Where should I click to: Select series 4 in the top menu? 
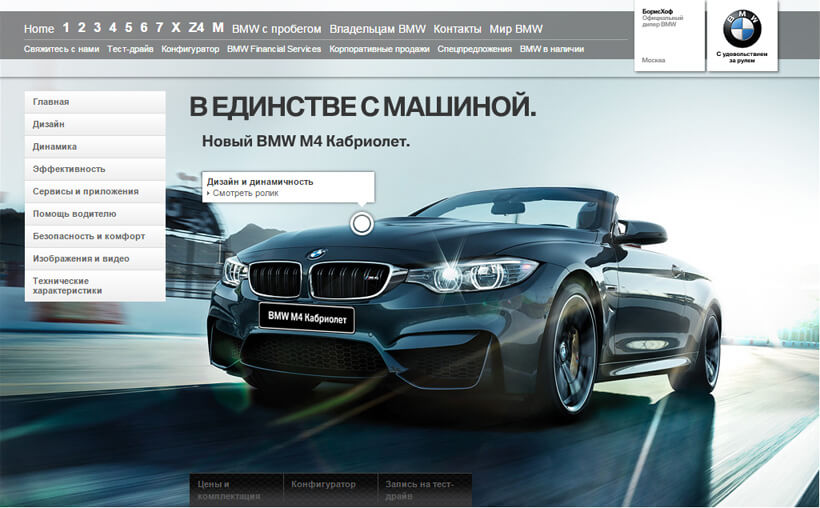click(113, 27)
